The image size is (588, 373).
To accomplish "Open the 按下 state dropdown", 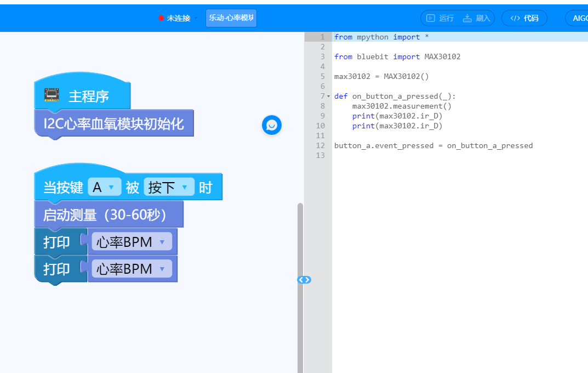I will [x=169, y=187].
